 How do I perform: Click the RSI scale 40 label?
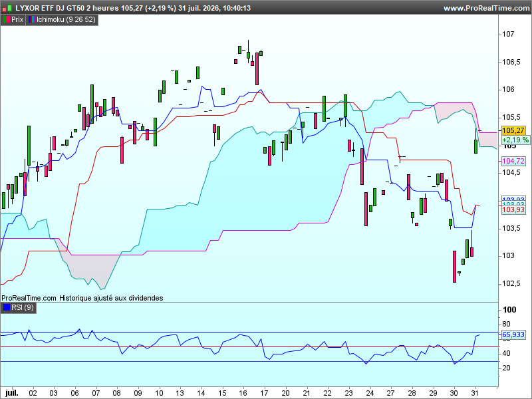(x=506, y=354)
